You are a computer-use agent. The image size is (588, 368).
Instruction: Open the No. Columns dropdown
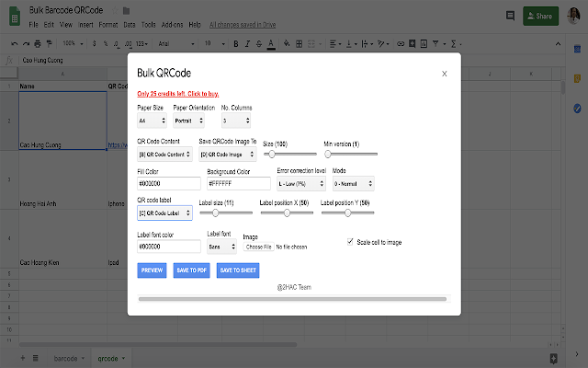(x=236, y=121)
